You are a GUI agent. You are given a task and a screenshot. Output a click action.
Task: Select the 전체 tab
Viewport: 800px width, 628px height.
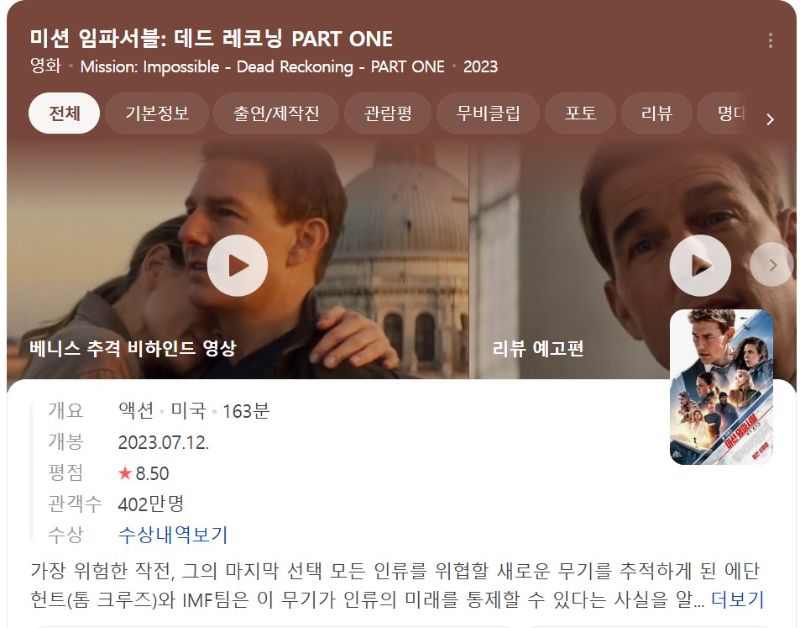64,113
